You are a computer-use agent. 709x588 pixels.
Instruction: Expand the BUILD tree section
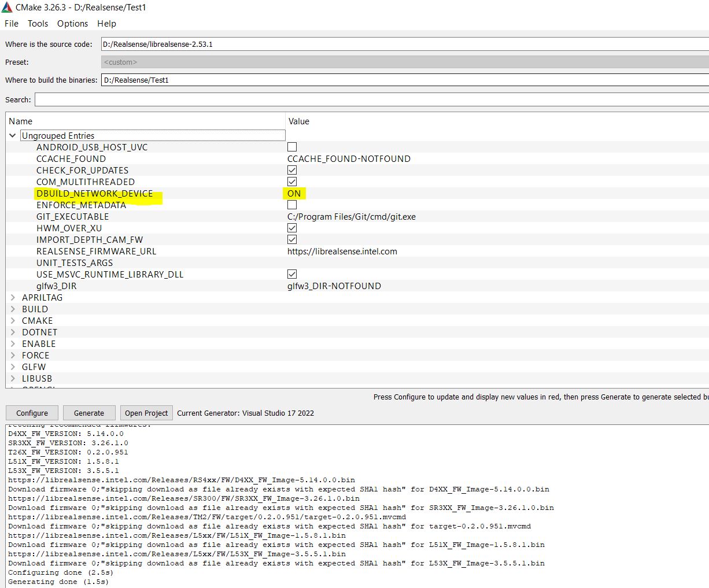click(13, 309)
